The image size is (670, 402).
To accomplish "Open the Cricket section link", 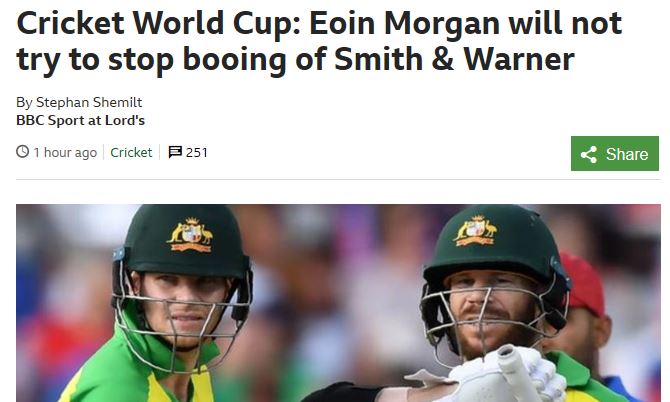I will click(x=131, y=153).
